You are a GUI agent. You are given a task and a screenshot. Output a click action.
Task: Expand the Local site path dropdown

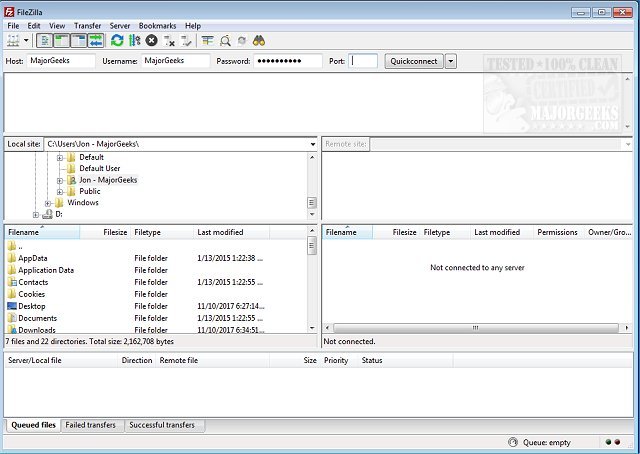[x=312, y=144]
